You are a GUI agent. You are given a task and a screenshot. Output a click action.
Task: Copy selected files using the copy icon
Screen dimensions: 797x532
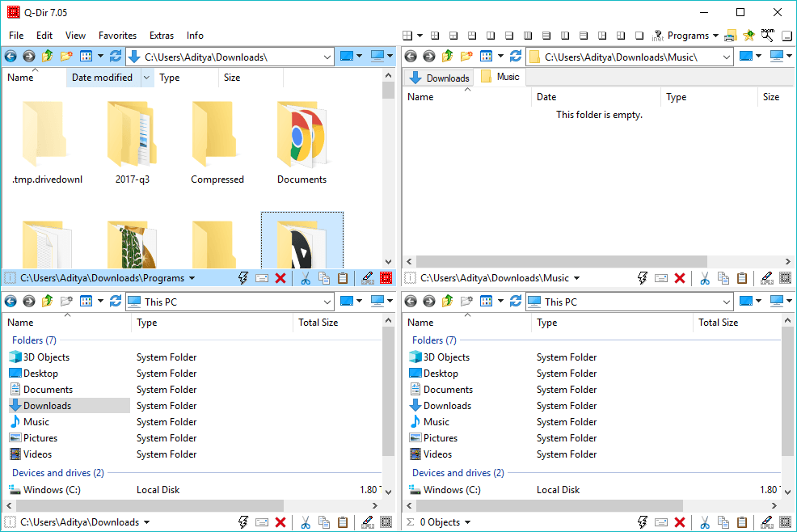click(324, 277)
